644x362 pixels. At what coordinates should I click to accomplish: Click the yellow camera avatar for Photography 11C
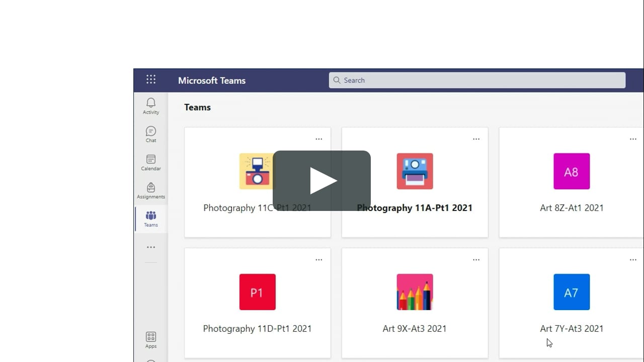click(257, 171)
